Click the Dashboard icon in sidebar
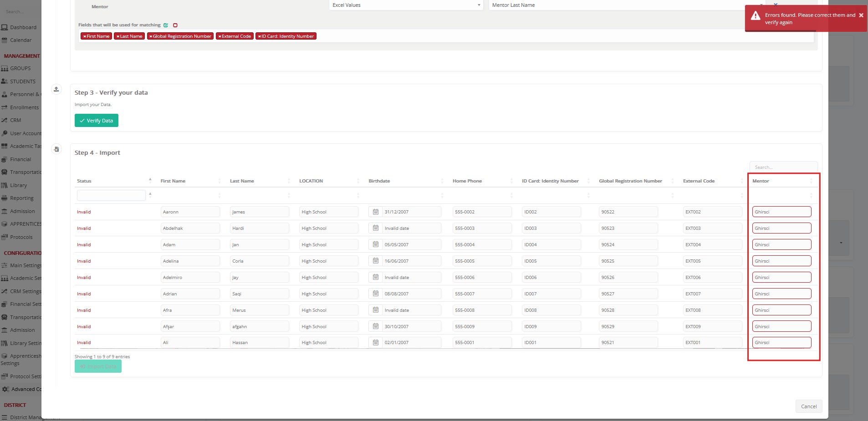 tap(5, 27)
